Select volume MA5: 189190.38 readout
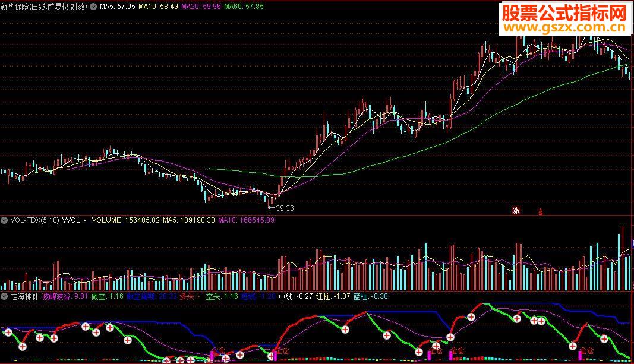This screenshot has height=364, width=634. pyautogui.click(x=189, y=220)
